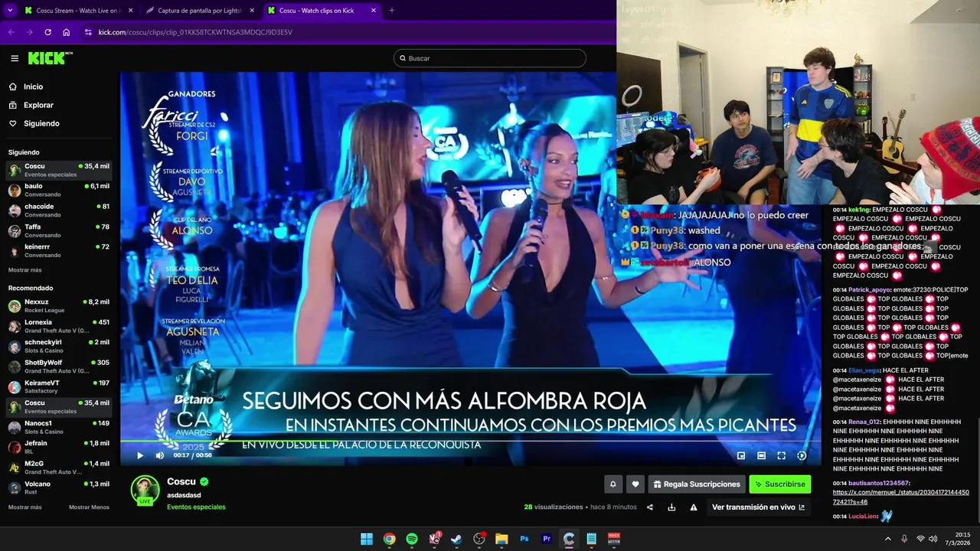Open Volcano recommended channel
Viewport: 980px width, 551px height.
coord(59,487)
